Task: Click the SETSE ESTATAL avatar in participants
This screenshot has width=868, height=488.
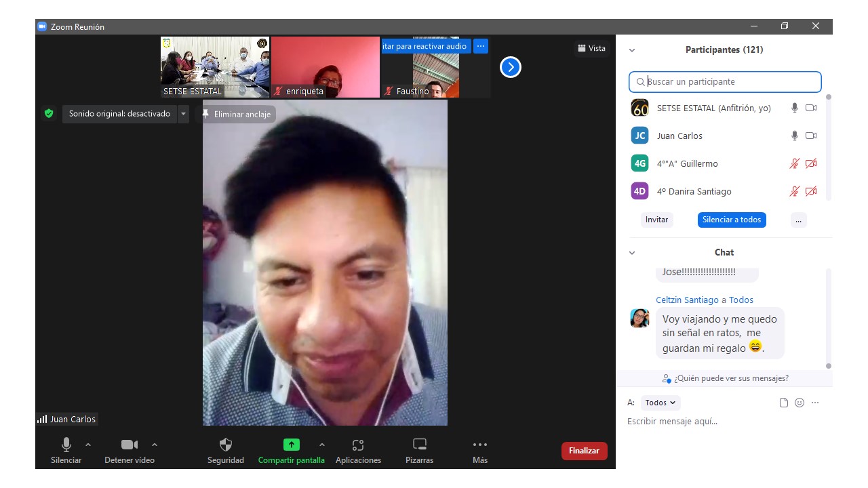Action: pyautogui.click(x=639, y=108)
